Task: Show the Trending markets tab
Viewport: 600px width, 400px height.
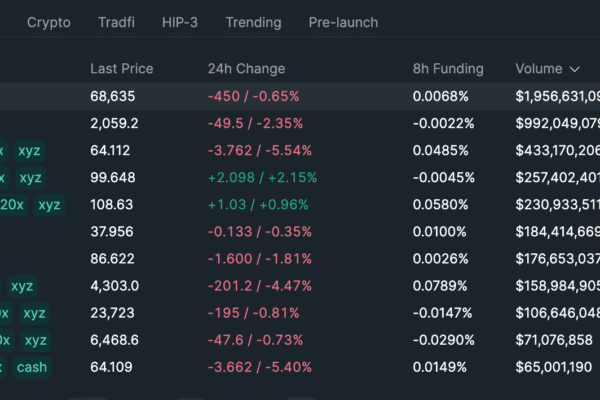Action: pos(253,22)
